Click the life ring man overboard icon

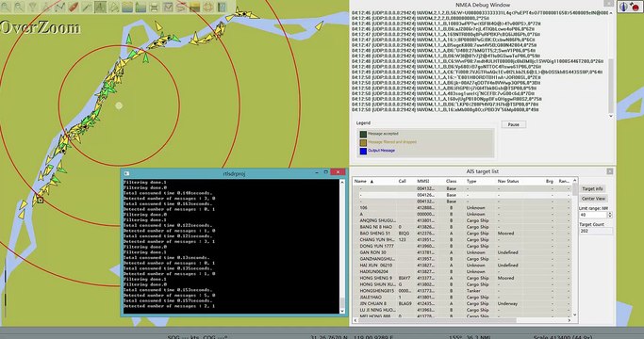[208, 7]
